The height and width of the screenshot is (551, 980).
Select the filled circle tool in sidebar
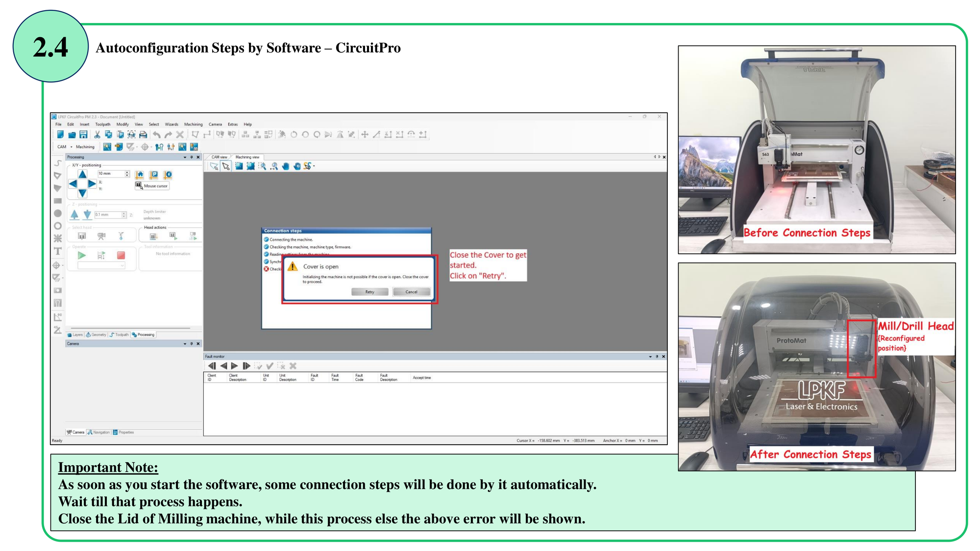[57, 214]
